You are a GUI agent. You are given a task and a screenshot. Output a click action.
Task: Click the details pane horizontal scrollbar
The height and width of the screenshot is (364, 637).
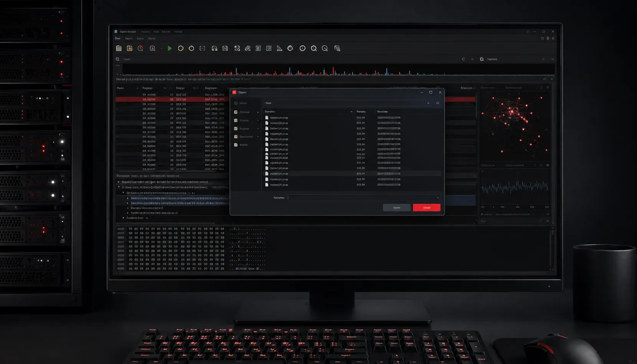coord(166,223)
